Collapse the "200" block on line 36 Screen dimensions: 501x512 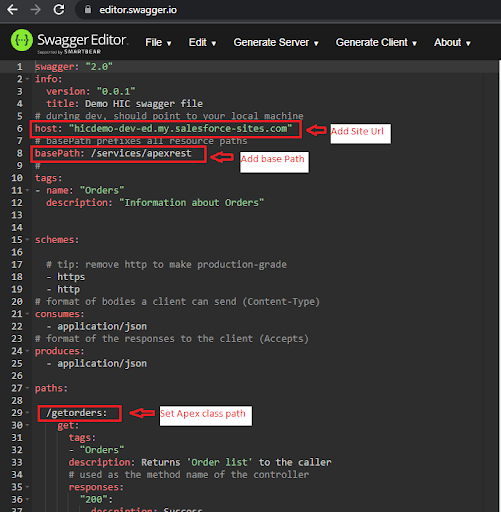[x=27, y=499]
